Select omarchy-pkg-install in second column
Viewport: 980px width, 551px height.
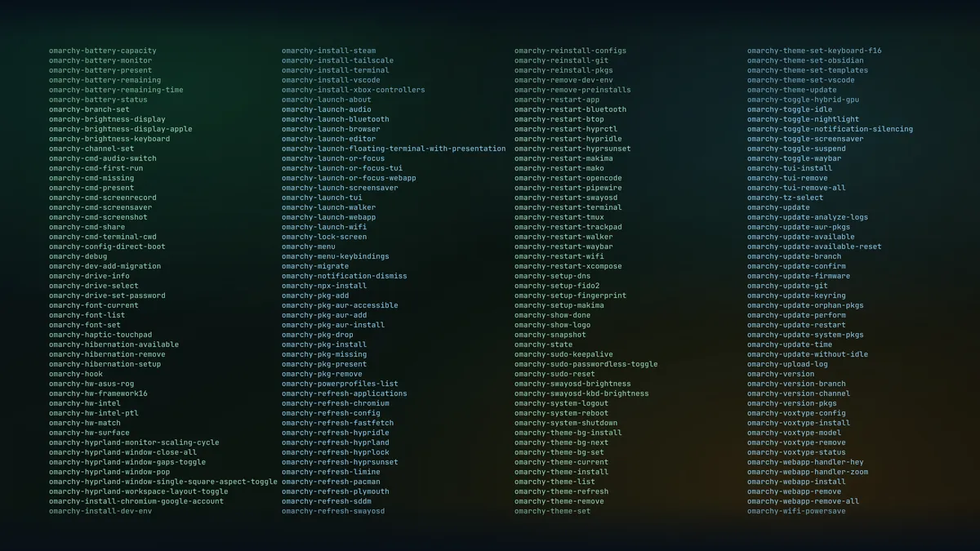click(x=324, y=344)
